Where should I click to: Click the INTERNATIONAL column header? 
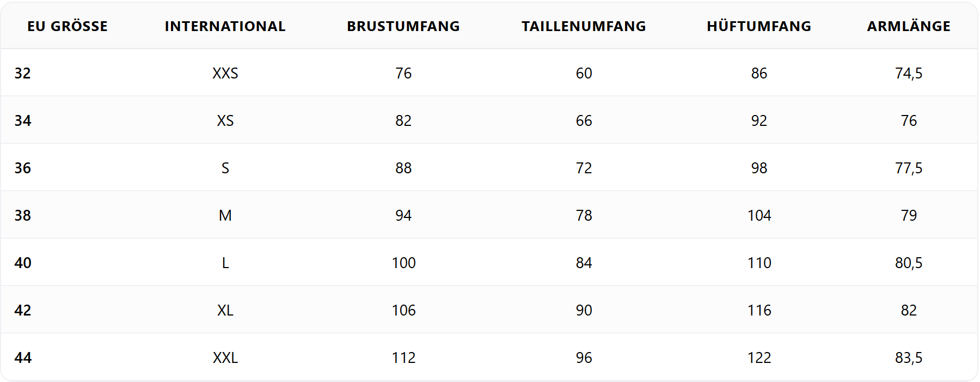(225, 26)
